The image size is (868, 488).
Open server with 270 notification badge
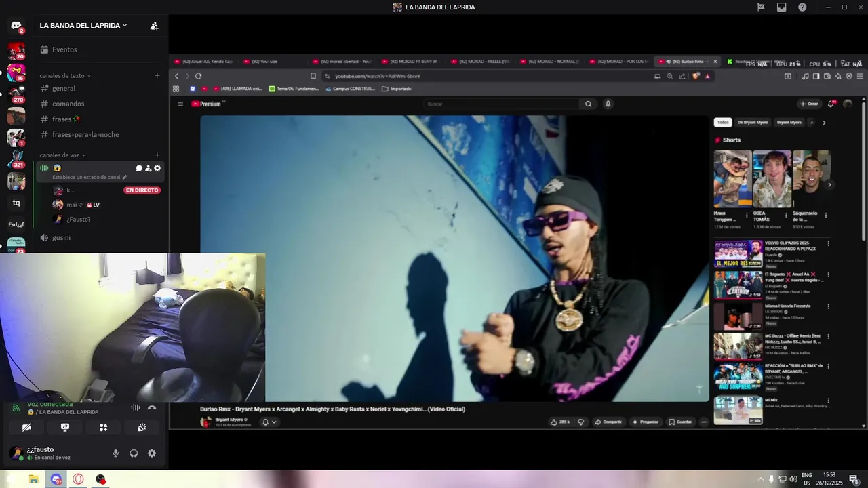click(x=16, y=94)
